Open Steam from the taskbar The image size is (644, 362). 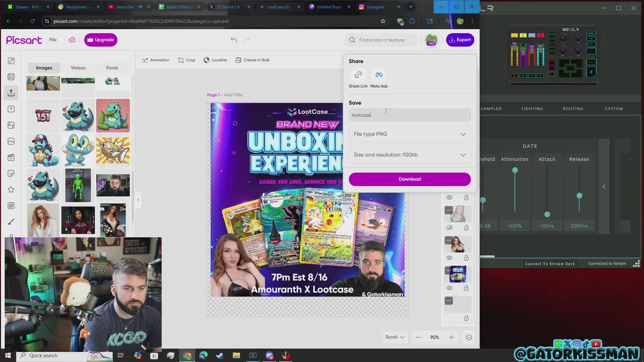(220, 355)
